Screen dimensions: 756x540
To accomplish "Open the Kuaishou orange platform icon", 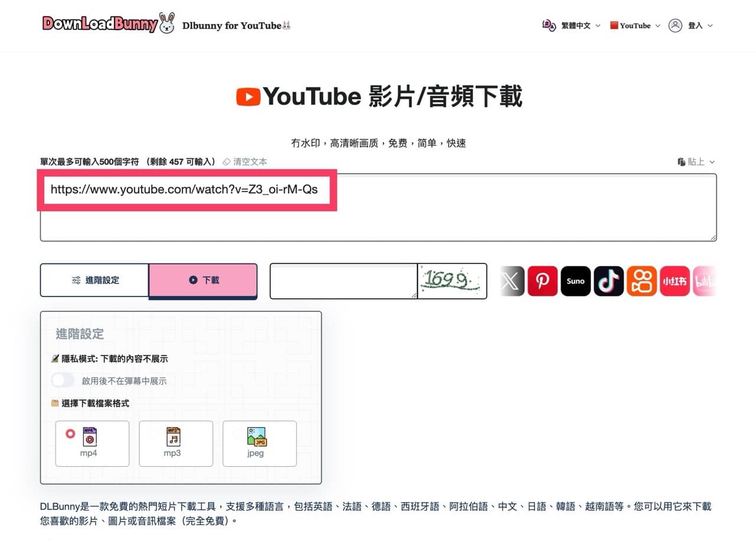I will (641, 281).
